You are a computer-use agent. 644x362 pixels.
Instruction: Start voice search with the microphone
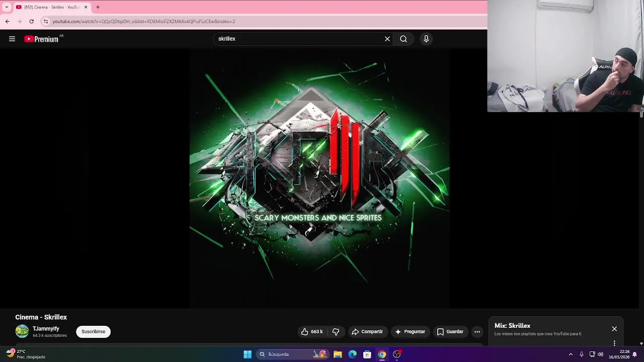(x=426, y=39)
